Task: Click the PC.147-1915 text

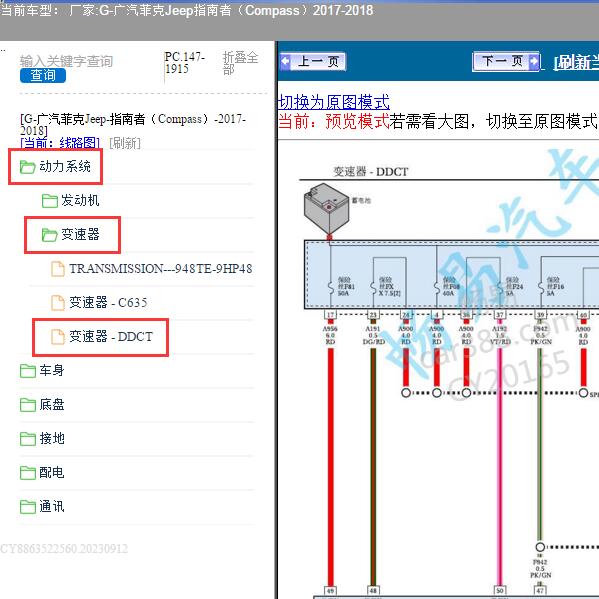Action: pyautogui.click(x=185, y=63)
